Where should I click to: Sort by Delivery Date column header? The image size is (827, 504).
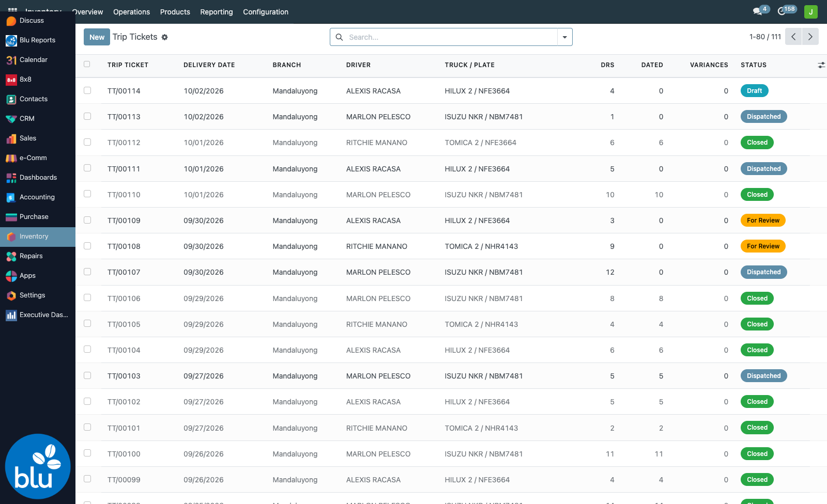209,65
